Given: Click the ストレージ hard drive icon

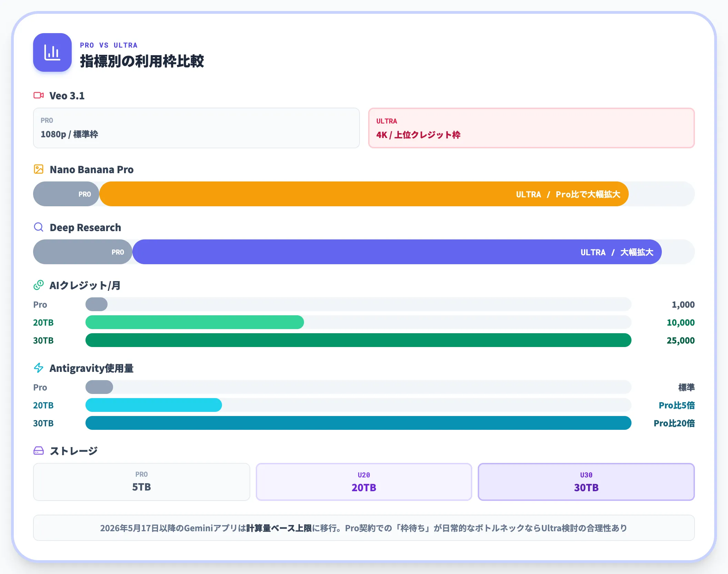Looking at the screenshot, I should 39,451.
